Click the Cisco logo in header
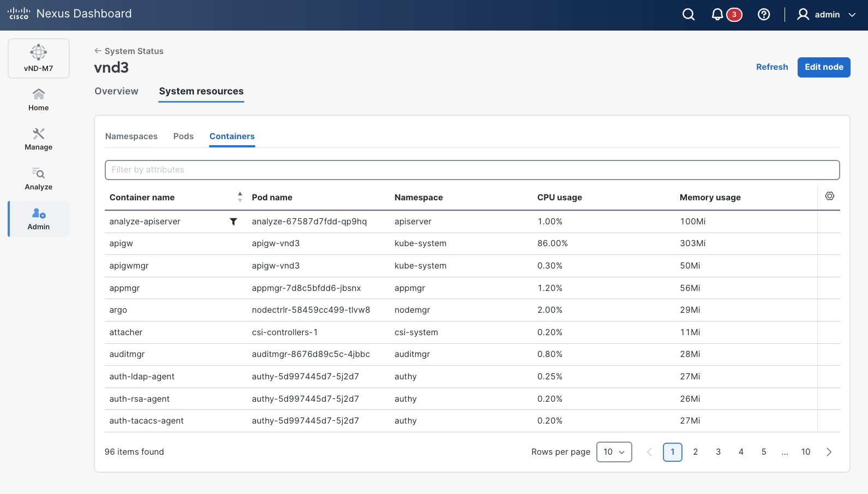Screen dimensions: 868x494 pos(19,14)
